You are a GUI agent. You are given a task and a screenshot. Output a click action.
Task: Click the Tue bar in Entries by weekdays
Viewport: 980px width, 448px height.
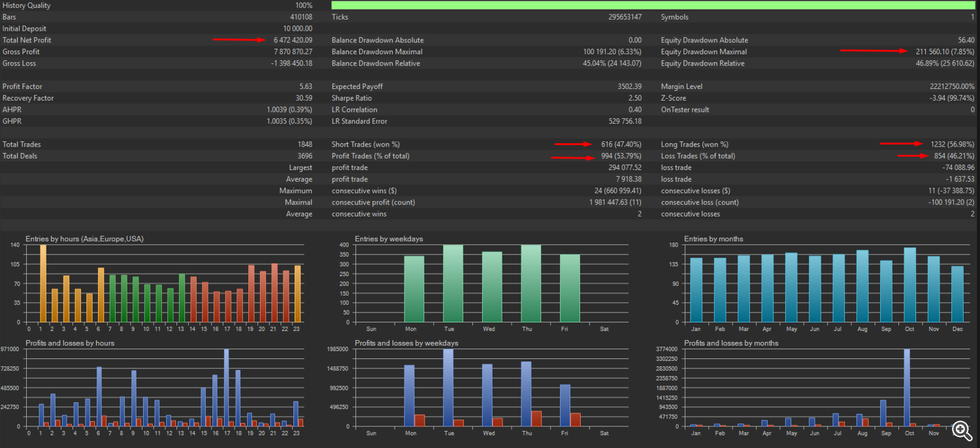(x=453, y=284)
